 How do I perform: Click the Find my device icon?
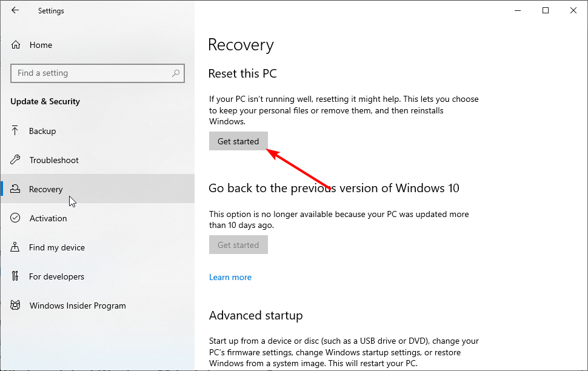pyautogui.click(x=16, y=247)
